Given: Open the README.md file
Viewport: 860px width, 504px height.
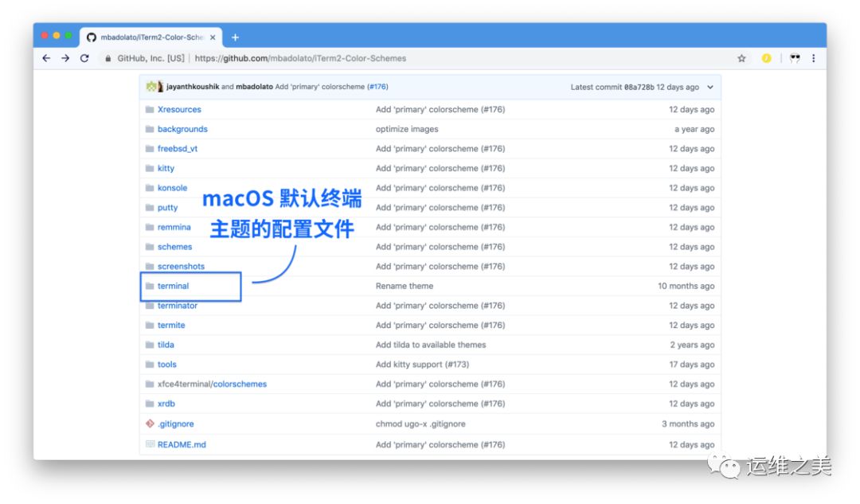Looking at the screenshot, I should (182, 445).
